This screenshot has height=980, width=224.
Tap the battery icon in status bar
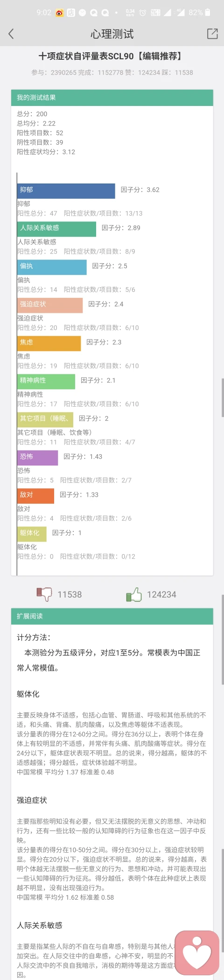click(208, 13)
